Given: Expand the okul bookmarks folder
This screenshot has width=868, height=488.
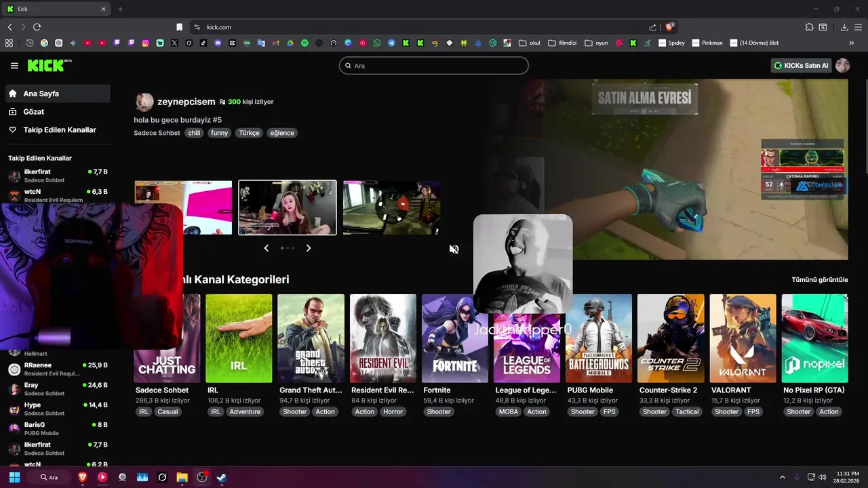Looking at the screenshot, I should click(529, 43).
